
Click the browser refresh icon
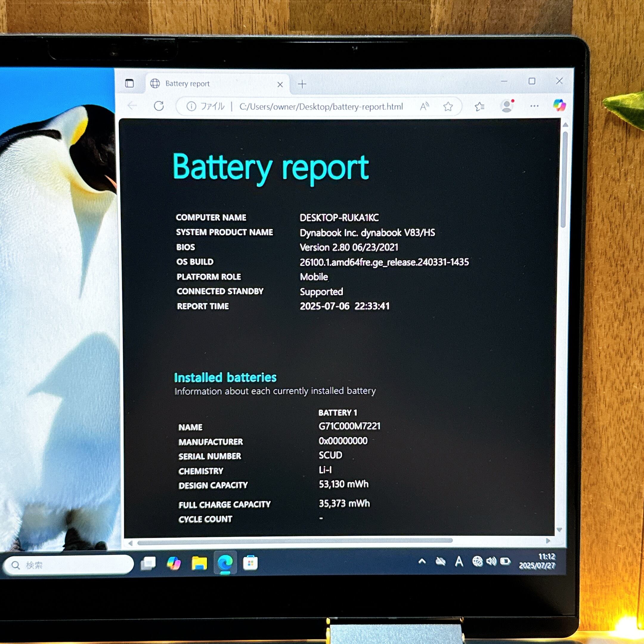coord(159,106)
